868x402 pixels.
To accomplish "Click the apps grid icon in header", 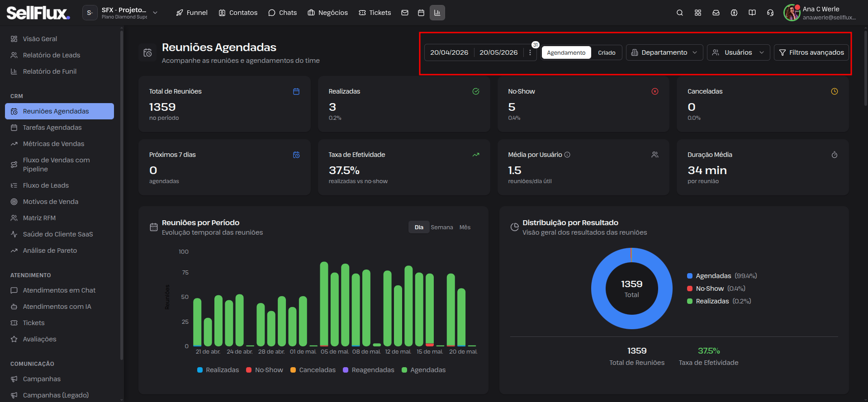I will click(698, 13).
